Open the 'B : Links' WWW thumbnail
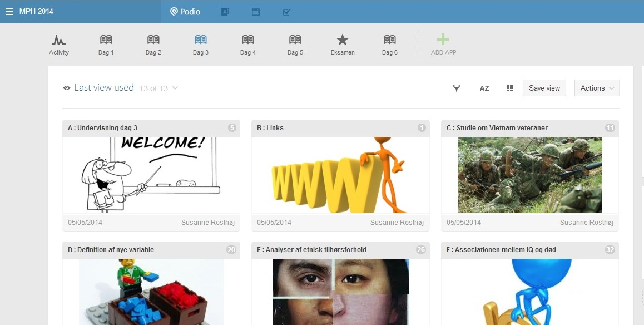 (340, 175)
